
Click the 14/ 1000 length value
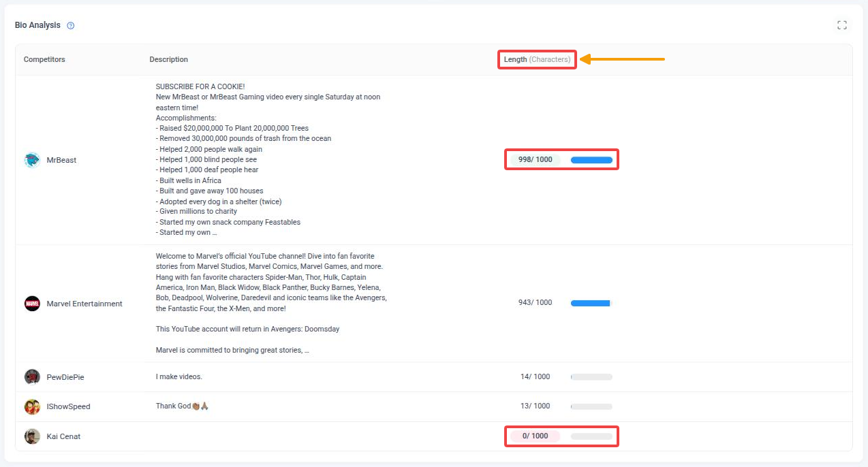click(535, 376)
